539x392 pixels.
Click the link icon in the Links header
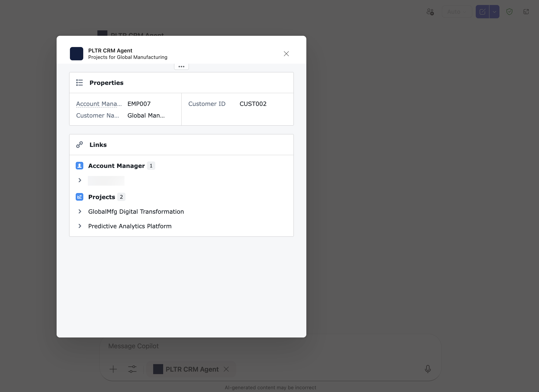point(79,144)
